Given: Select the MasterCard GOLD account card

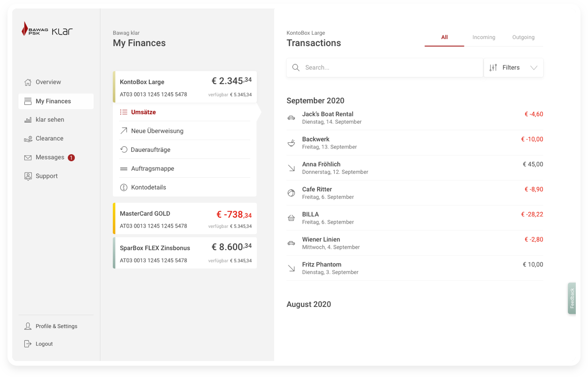Looking at the screenshot, I should click(x=185, y=219).
